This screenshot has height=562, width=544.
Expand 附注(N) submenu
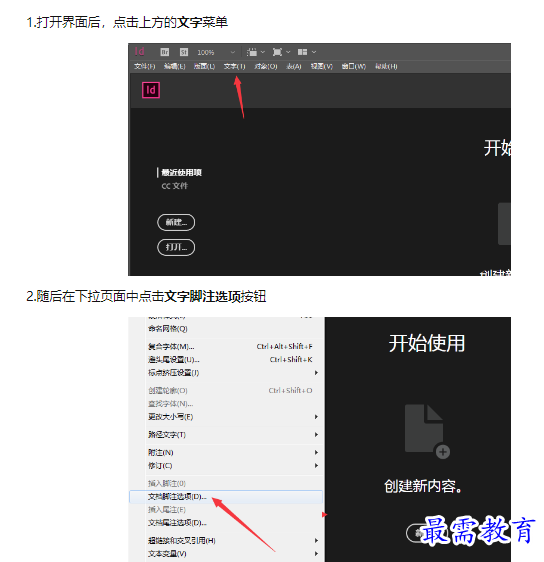coord(226,452)
